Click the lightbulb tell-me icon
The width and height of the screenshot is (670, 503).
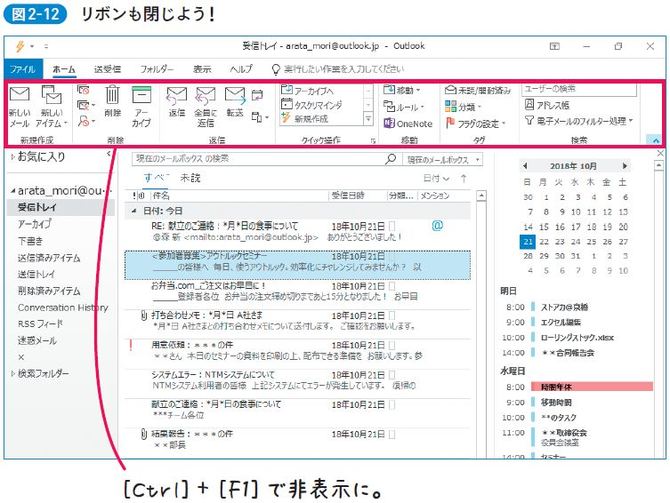[x=276, y=69]
